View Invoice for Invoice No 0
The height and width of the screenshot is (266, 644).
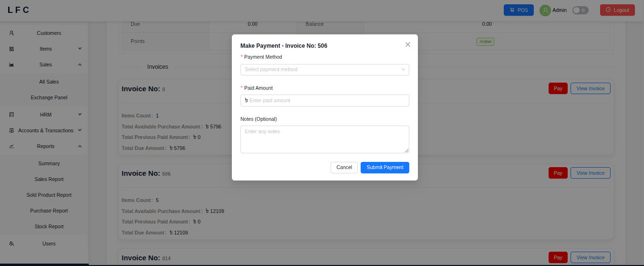pos(591,88)
